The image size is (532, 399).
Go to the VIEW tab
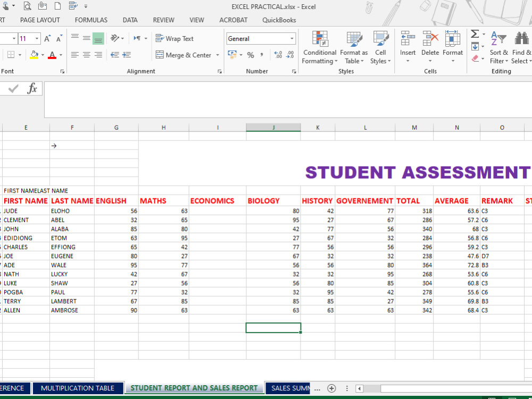pyautogui.click(x=197, y=20)
